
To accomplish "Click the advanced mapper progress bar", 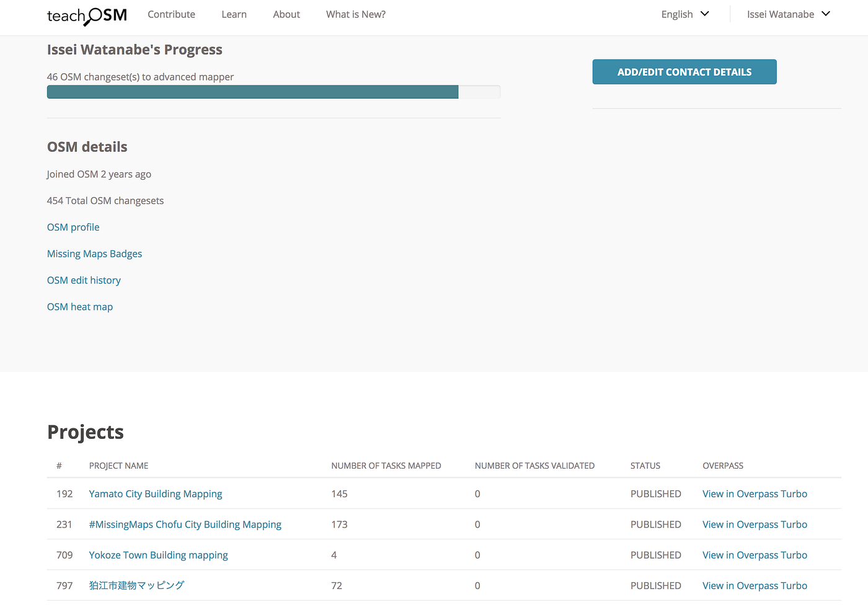I will pos(273,92).
